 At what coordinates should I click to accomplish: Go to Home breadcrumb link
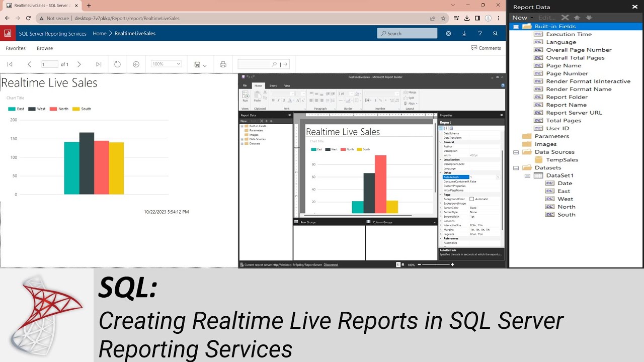(100, 33)
